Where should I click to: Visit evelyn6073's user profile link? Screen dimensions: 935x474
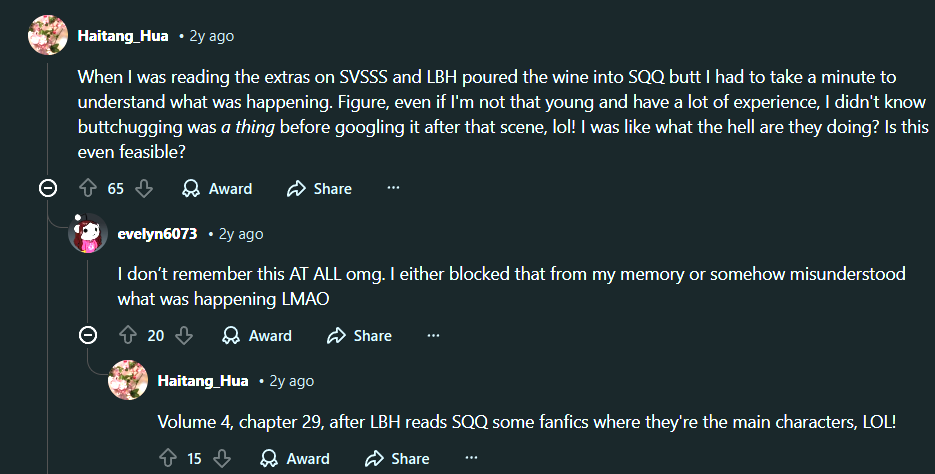coord(158,234)
